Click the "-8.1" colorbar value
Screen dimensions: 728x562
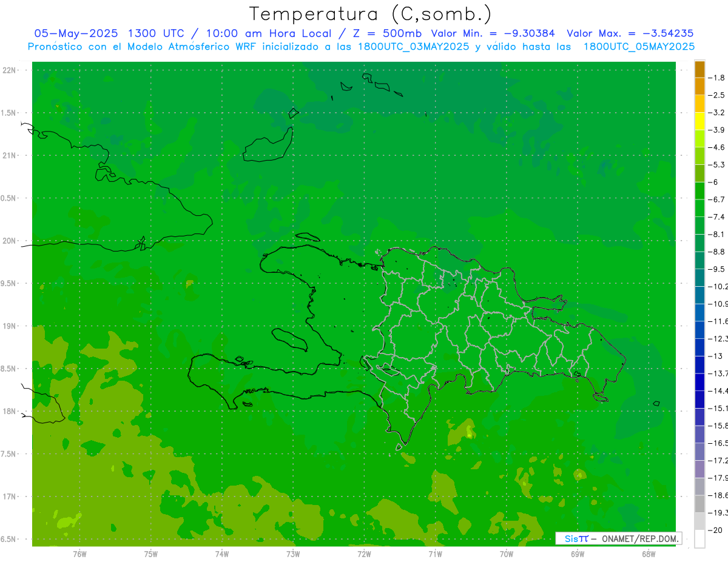[x=717, y=234]
